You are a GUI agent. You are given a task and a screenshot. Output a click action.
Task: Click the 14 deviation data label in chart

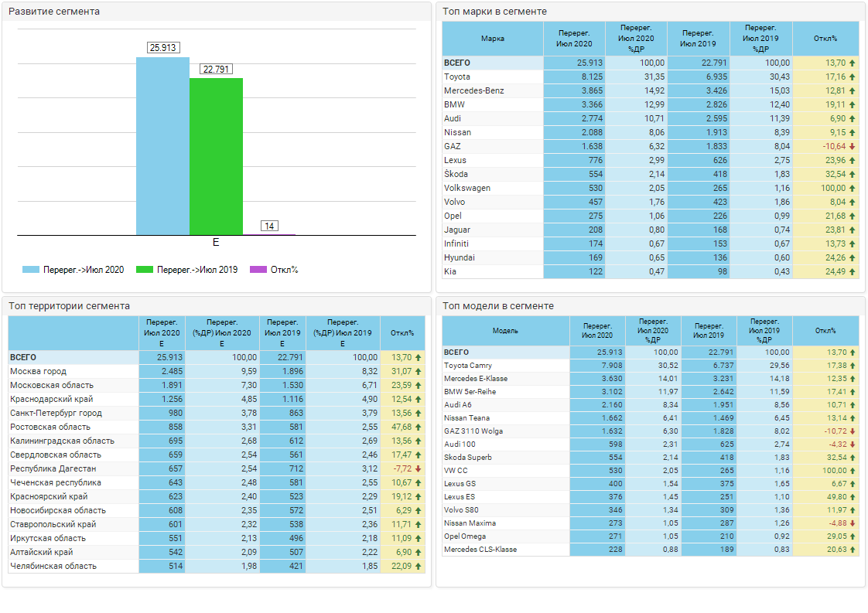tap(269, 226)
